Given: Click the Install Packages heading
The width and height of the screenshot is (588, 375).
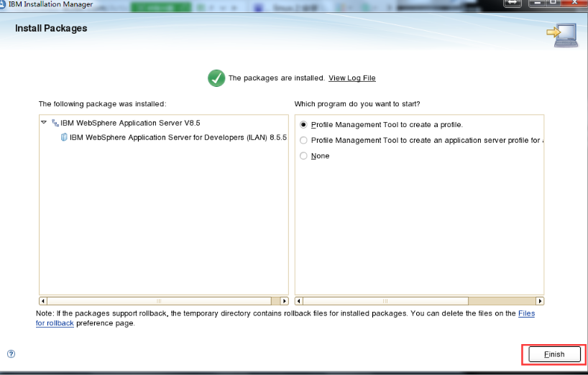Looking at the screenshot, I should [51, 29].
